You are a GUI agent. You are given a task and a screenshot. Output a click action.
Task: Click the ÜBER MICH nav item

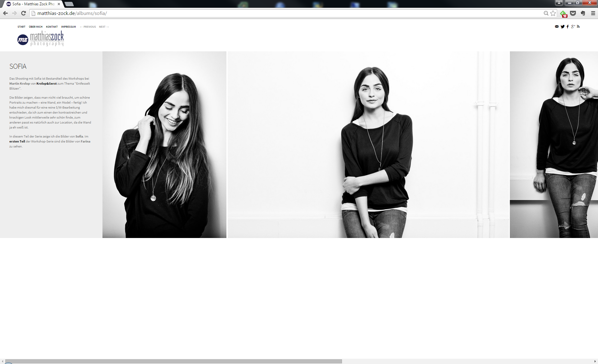coord(36,26)
